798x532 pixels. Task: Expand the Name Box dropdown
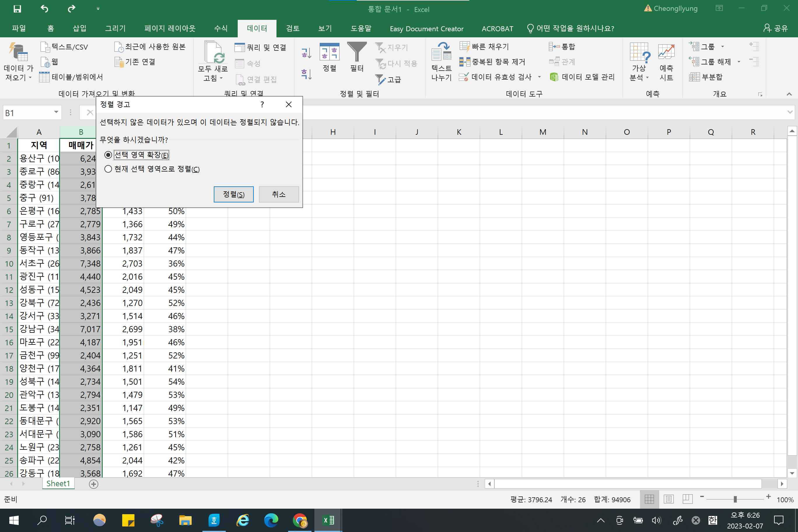click(x=56, y=112)
